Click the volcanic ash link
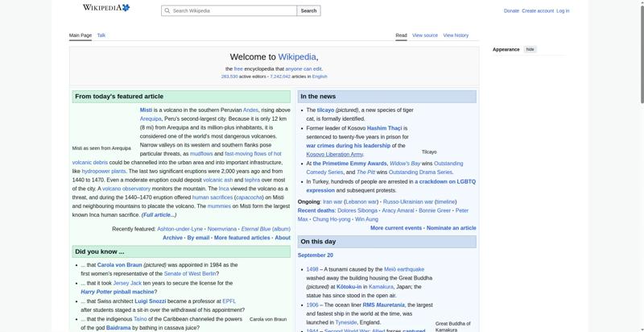The image size is (644, 332). click(x=217, y=180)
